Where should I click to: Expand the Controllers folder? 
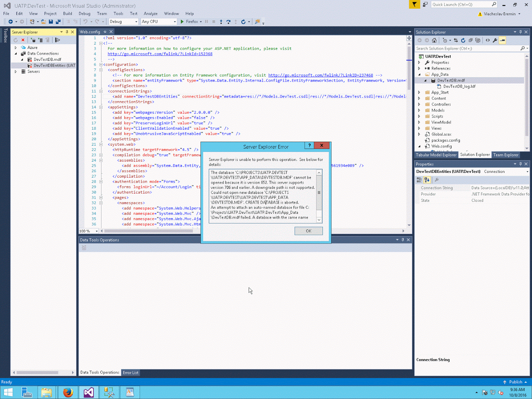coord(420,104)
